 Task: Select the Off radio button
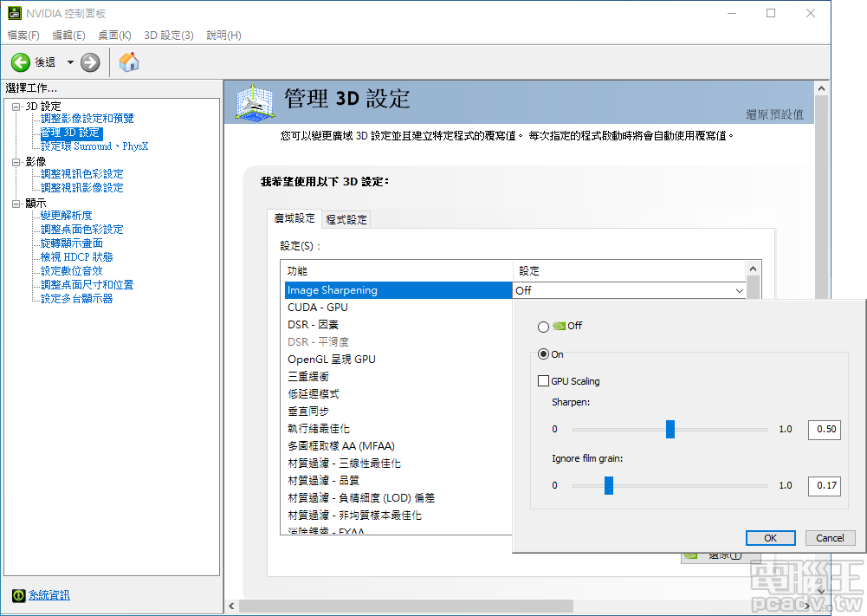point(545,326)
